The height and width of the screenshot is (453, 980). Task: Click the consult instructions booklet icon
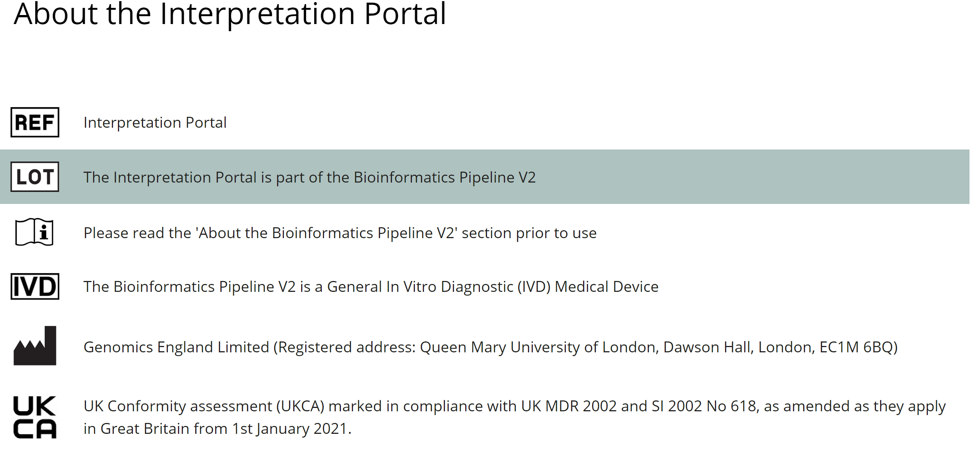click(x=34, y=232)
